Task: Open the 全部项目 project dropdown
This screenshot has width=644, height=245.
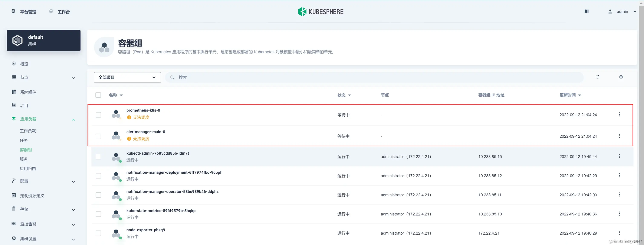Action: click(x=127, y=77)
